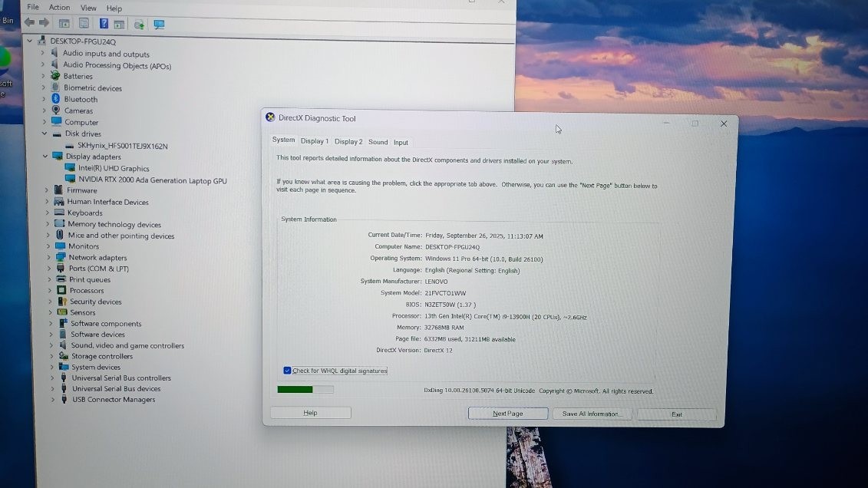Click the Scan for hardware changes toolbar icon
868x488 pixels.
coord(139,25)
